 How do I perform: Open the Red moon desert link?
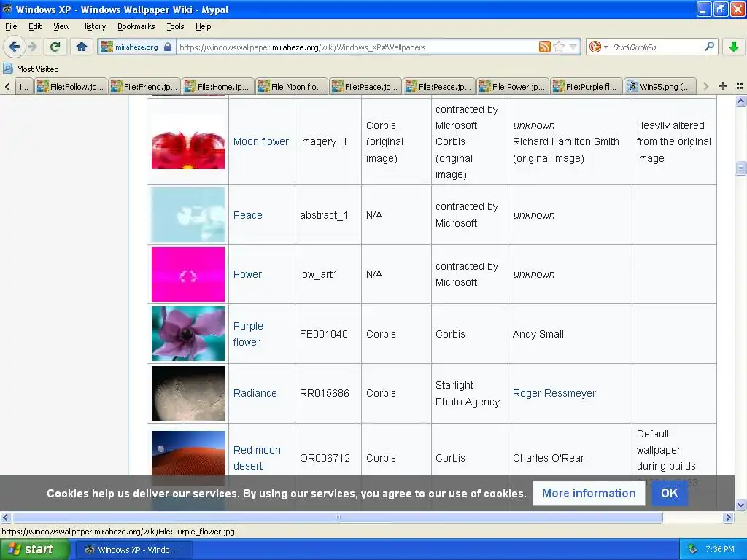tap(257, 458)
